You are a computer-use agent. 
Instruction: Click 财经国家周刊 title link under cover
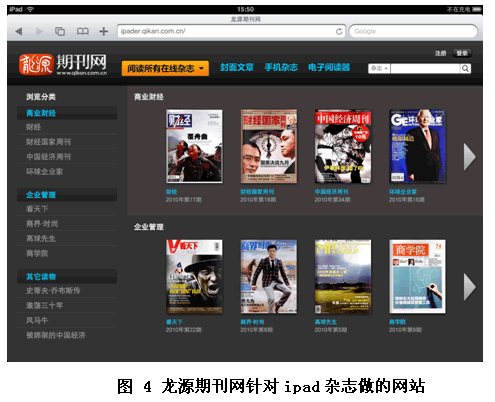tap(257, 192)
